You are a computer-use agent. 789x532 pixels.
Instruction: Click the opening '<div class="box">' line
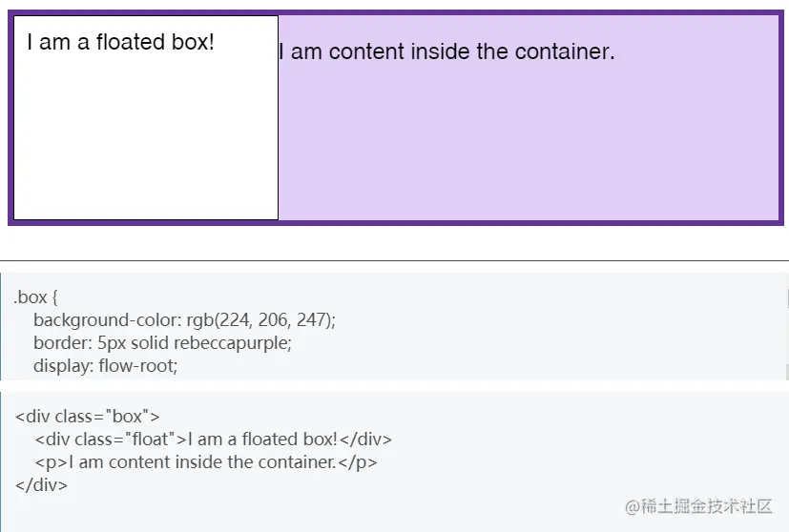pos(87,416)
